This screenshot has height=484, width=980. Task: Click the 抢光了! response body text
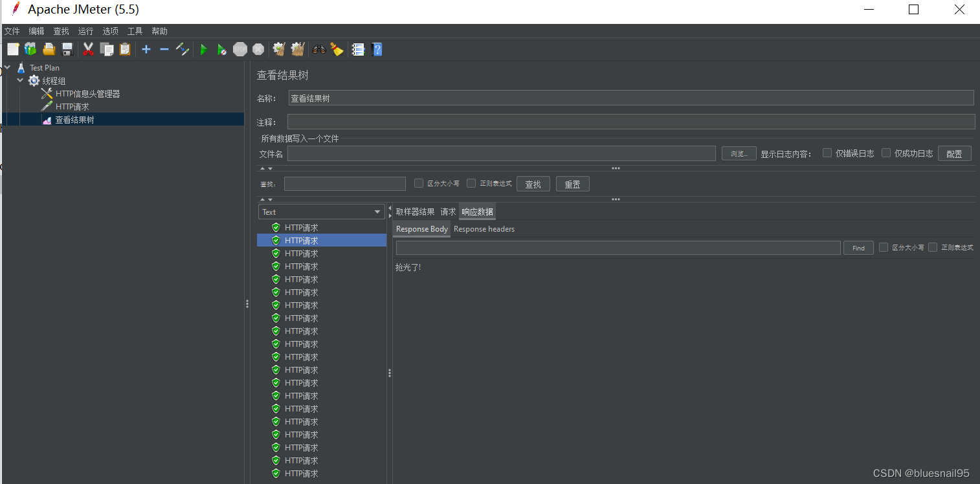[408, 267]
